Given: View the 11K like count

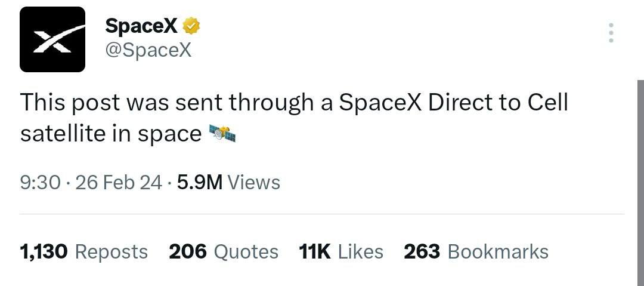Looking at the screenshot, I should click(315, 251).
